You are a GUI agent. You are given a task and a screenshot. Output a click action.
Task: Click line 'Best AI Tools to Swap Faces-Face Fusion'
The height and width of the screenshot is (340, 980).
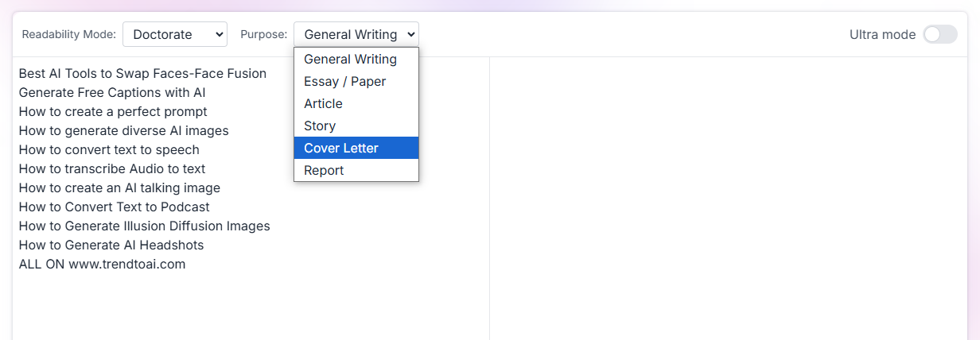pos(142,73)
